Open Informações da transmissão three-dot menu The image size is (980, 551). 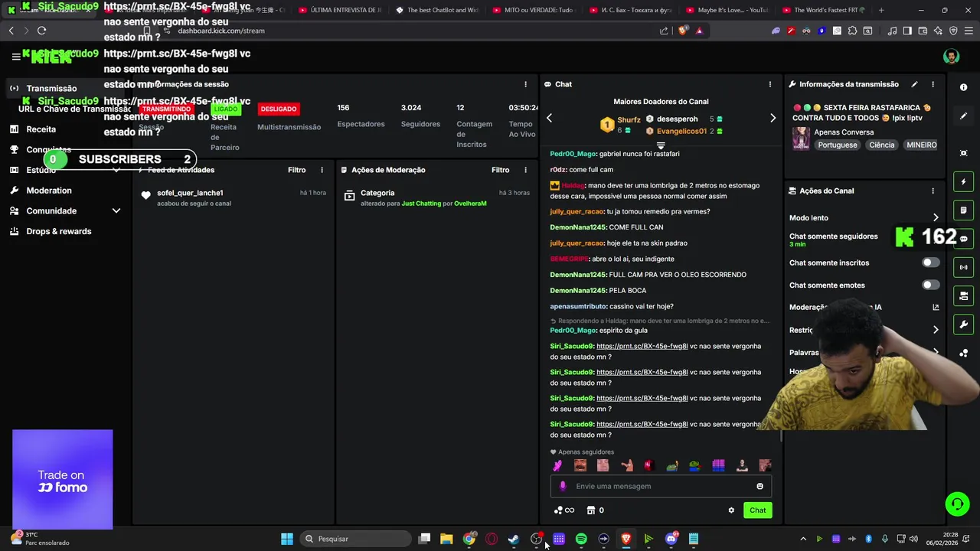[x=933, y=84]
